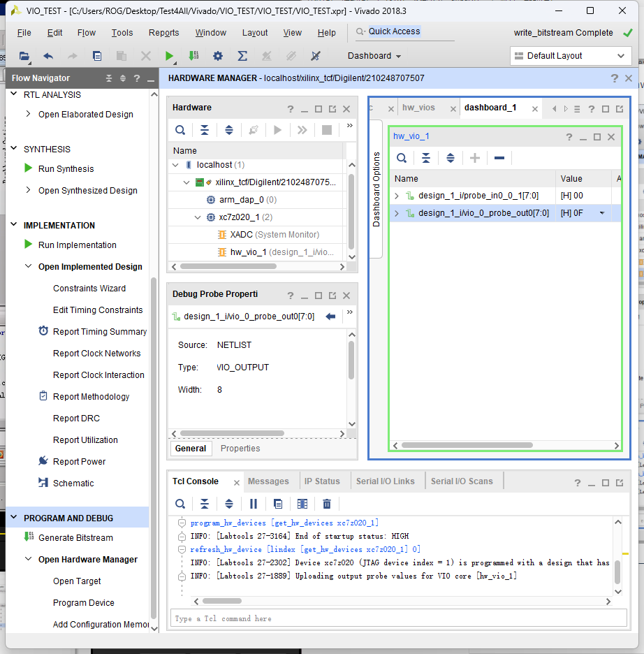Search probes in hw_vio_1 panel

click(402, 158)
